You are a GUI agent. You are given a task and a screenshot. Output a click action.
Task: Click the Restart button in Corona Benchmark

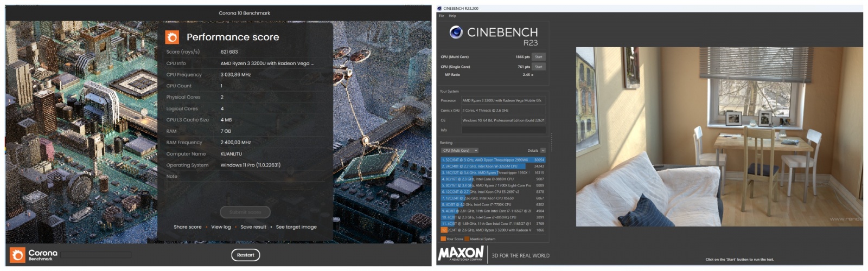(x=245, y=255)
